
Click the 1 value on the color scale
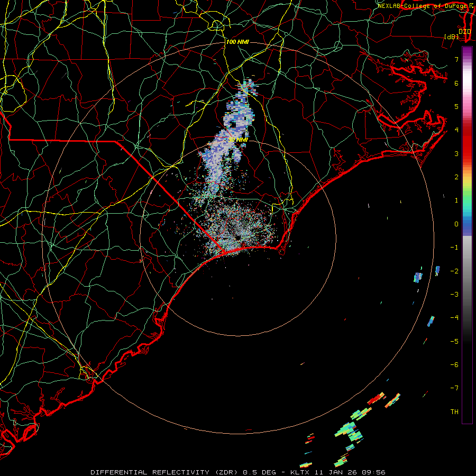(456, 200)
